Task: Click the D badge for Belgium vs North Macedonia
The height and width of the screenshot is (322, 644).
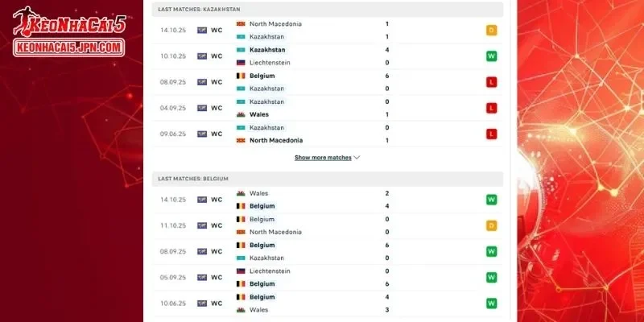Action: tap(491, 225)
